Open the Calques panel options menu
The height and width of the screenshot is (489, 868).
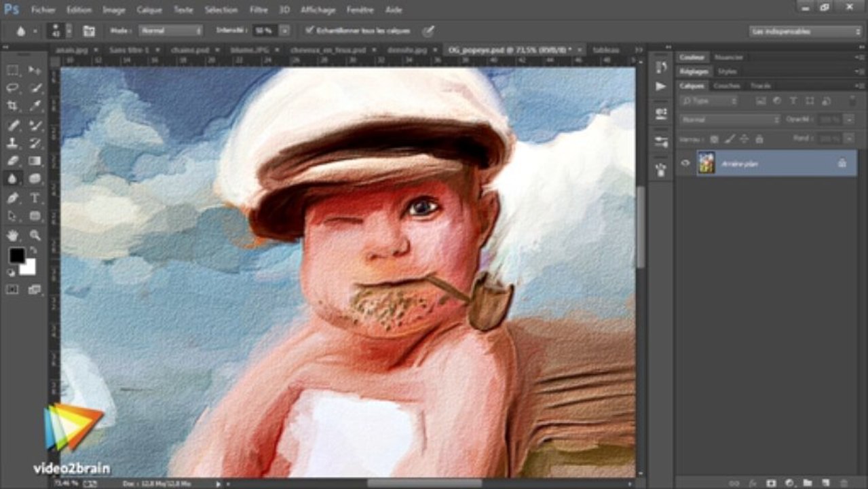click(x=860, y=86)
